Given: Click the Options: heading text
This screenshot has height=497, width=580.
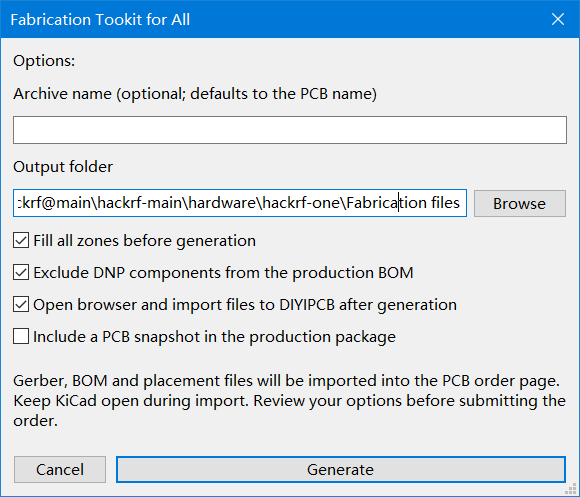Looking at the screenshot, I should click(x=44, y=61).
